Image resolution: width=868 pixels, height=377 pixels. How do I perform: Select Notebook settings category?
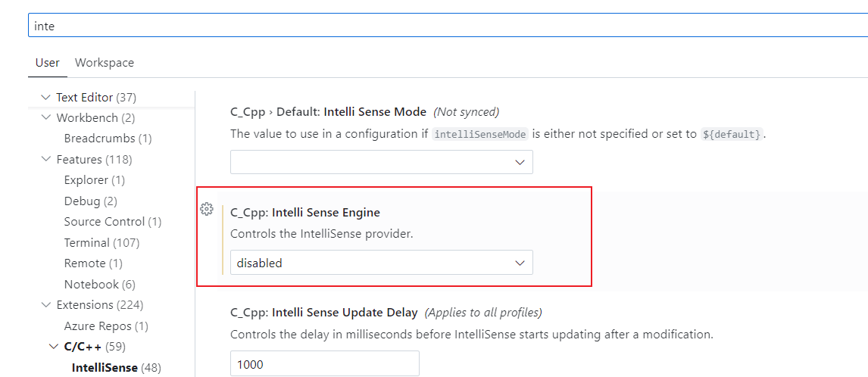coord(100,284)
